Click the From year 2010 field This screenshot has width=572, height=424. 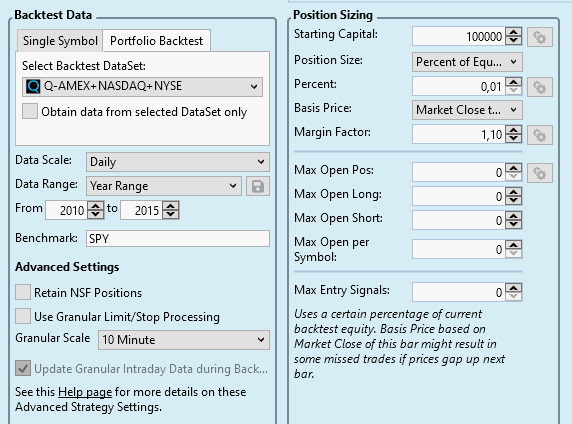point(66,210)
